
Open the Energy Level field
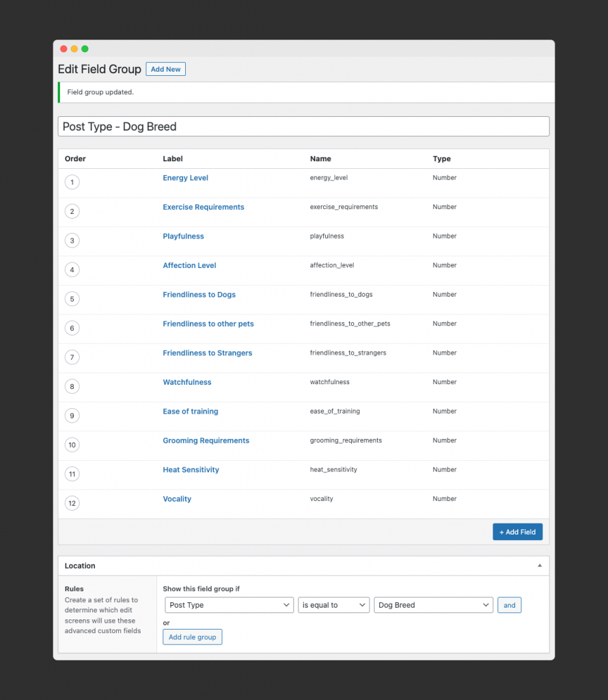185,178
